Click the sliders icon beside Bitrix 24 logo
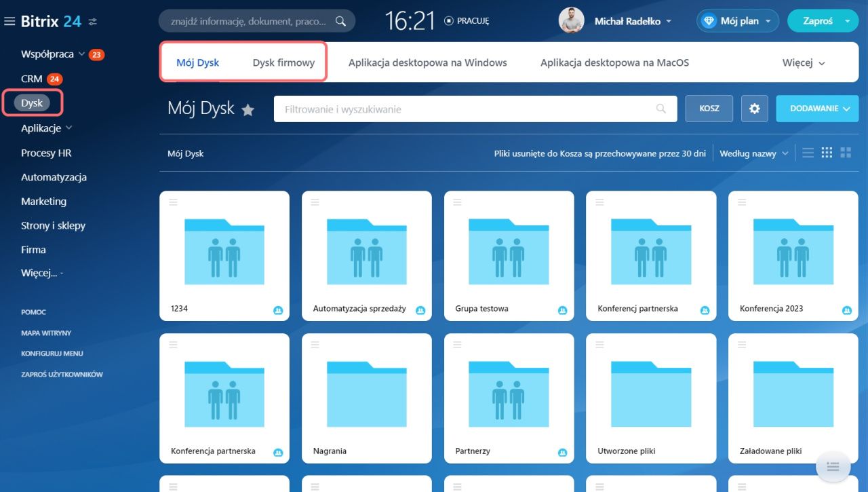This screenshot has height=492, width=868. pyautogui.click(x=93, y=22)
